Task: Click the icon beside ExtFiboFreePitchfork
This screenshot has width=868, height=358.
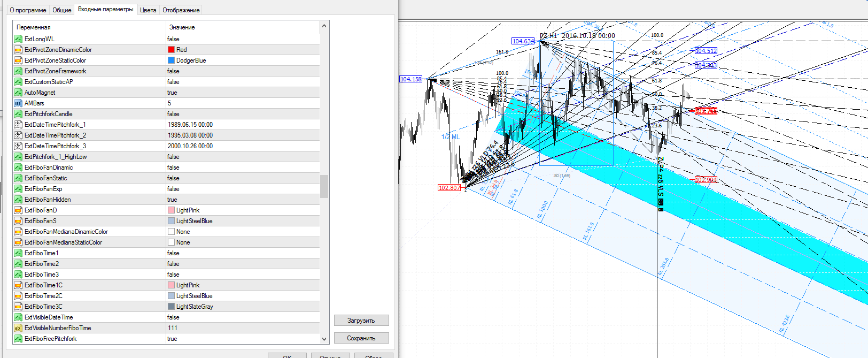Action: 18,339
